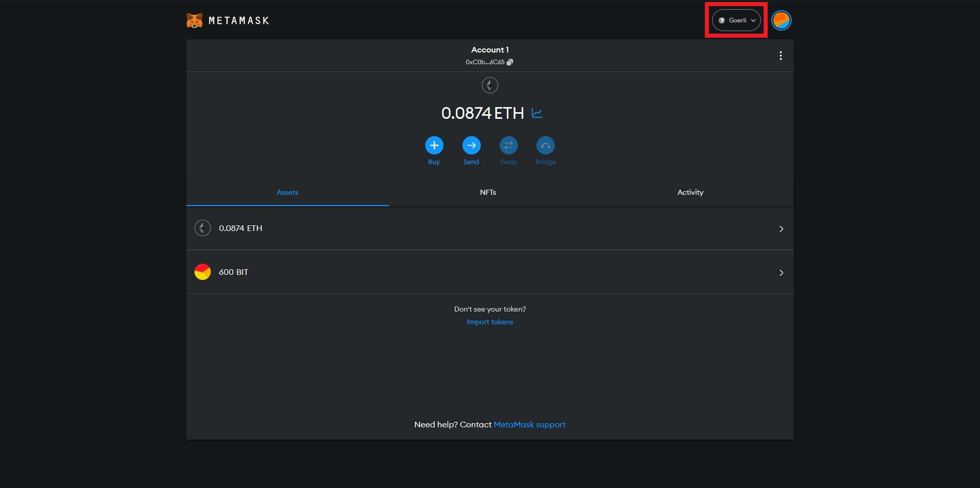Click the Swap icon
980x488 pixels.
click(x=508, y=146)
